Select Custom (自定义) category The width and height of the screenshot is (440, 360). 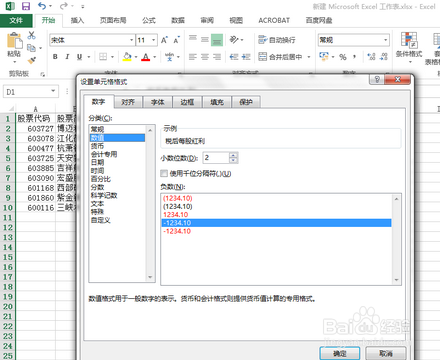[101, 220]
